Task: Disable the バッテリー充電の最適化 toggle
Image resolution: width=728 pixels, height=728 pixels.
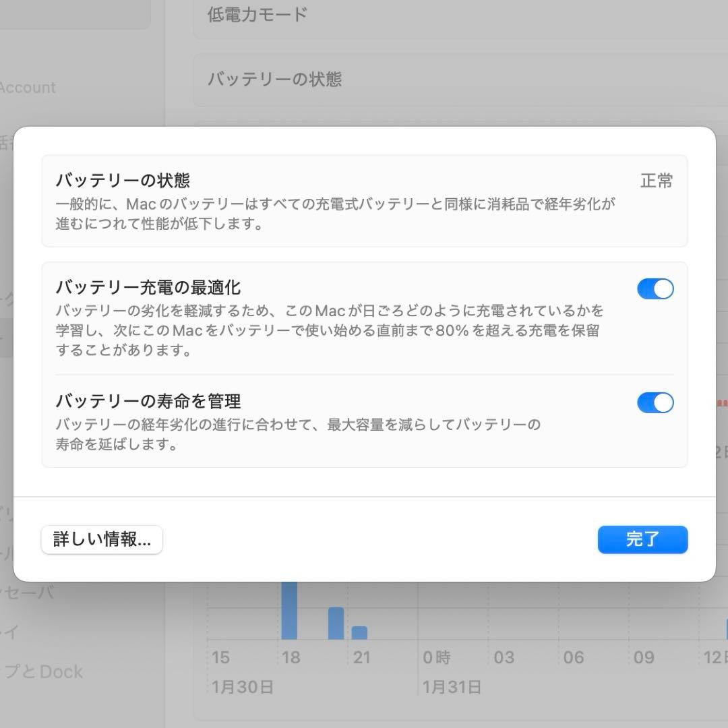Action: click(655, 289)
